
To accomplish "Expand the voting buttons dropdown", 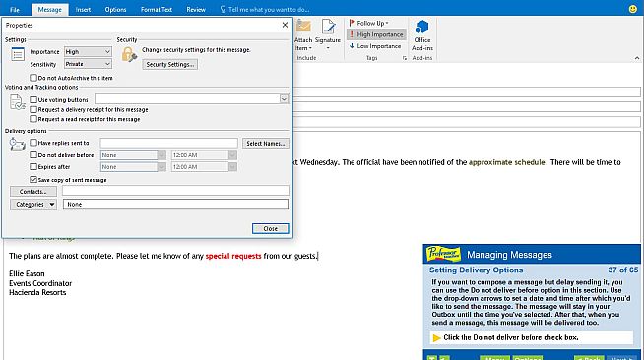I will (284, 98).
